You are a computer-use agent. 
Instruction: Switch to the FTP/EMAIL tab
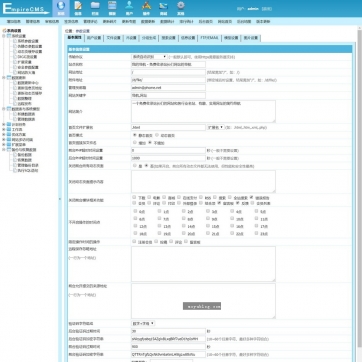coord(209,38)
